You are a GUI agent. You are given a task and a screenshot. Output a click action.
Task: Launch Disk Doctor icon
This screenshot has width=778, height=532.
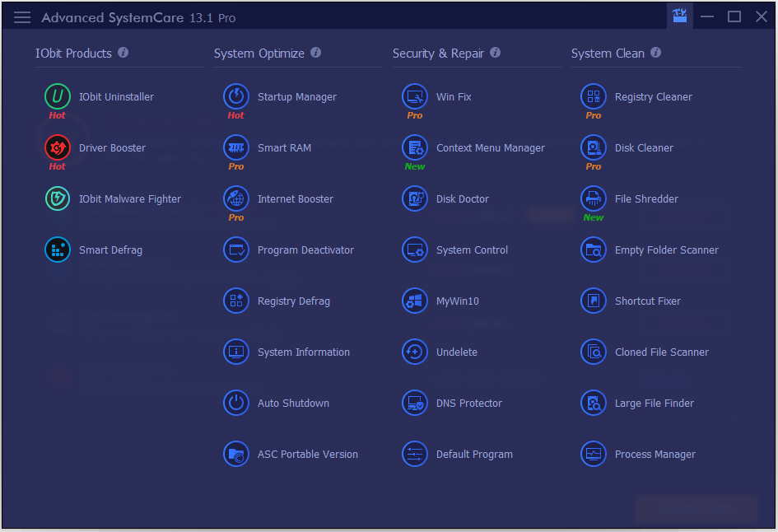tap(415, 198)
